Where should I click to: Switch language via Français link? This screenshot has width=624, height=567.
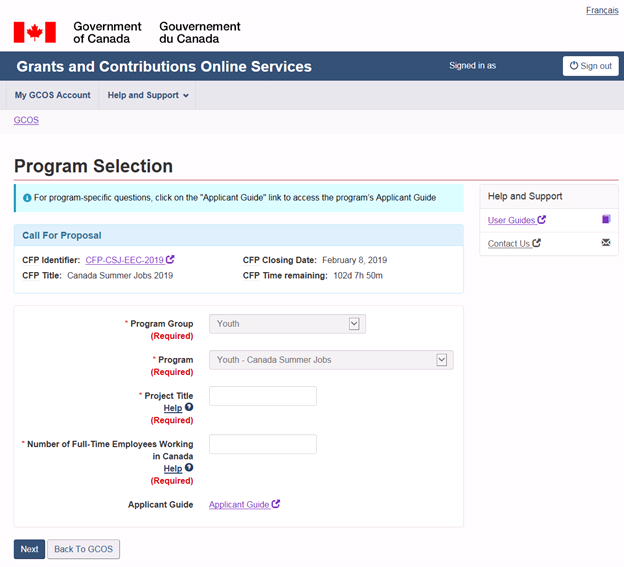(601, 10)
